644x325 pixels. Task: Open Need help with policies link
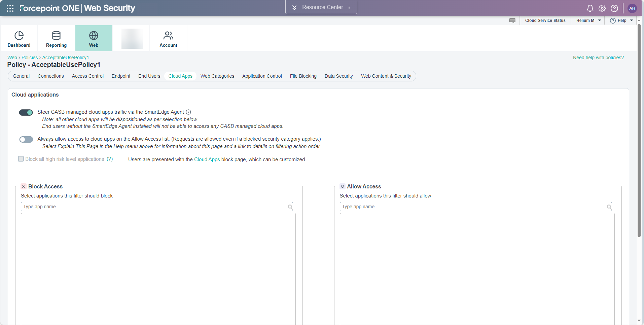point(598,58)
